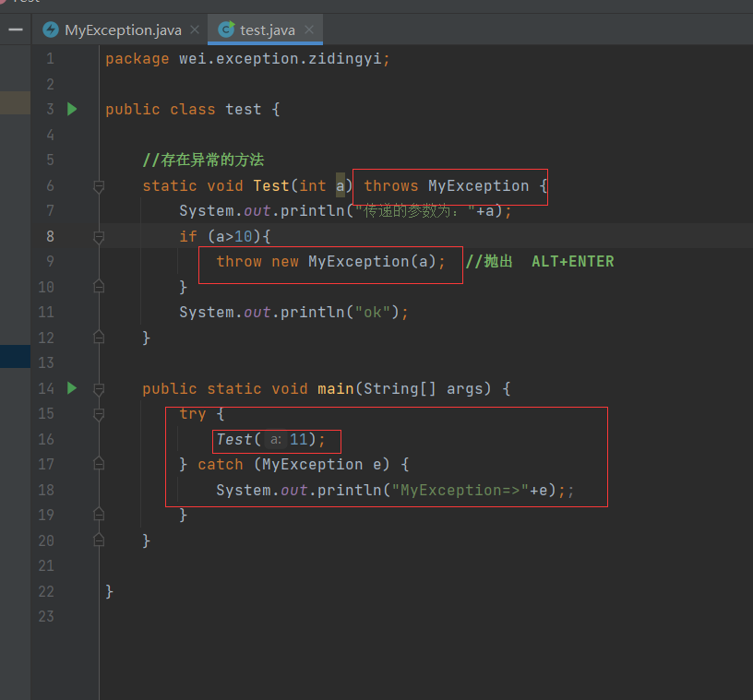Fold the catch end marker on line 19
This screenshot has width=753, height=700.
[99, 515]
